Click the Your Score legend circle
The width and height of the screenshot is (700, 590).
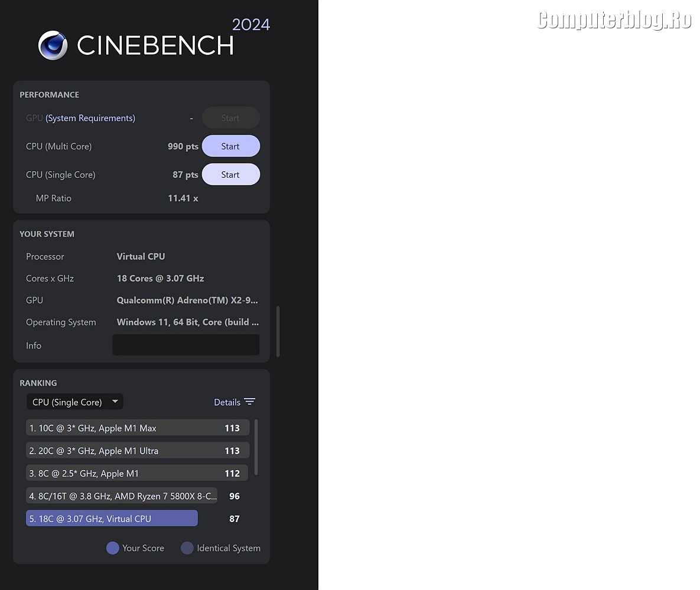coord(113,548)
